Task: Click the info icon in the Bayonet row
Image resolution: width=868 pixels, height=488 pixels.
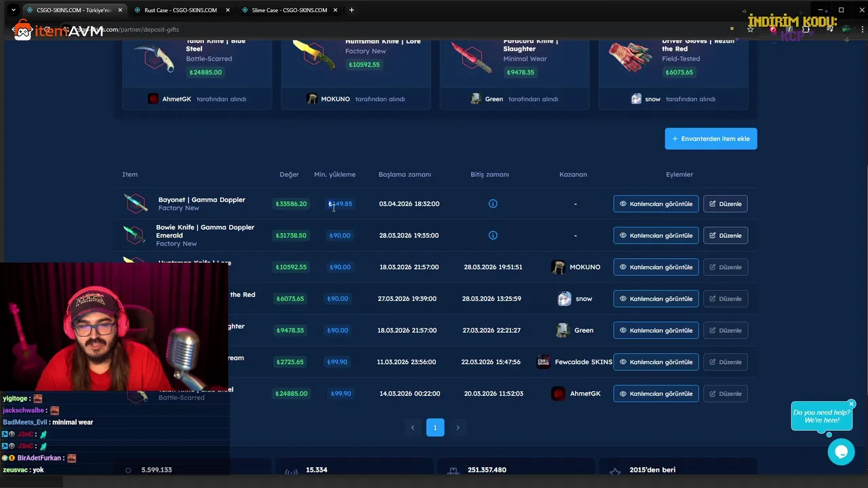Action: coord(493,203)
